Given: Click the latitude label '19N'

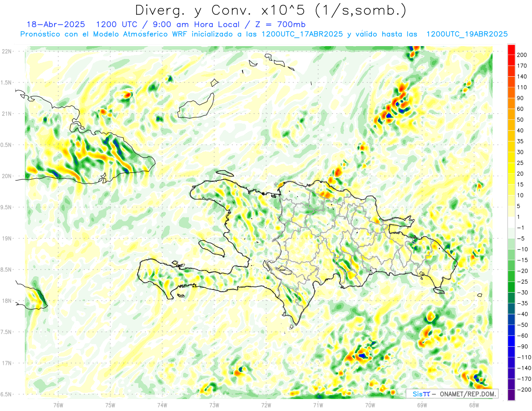Looking at the screenshot, I should coord(7,239).
